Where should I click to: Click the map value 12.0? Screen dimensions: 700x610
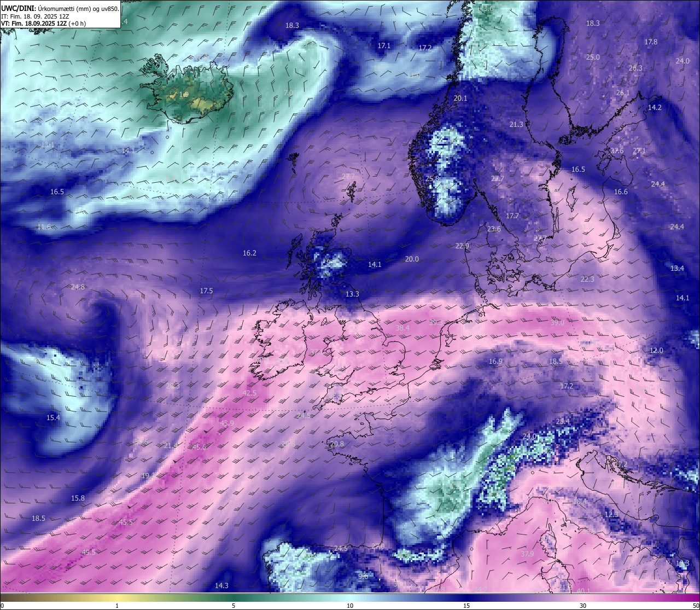pos(656,351)
